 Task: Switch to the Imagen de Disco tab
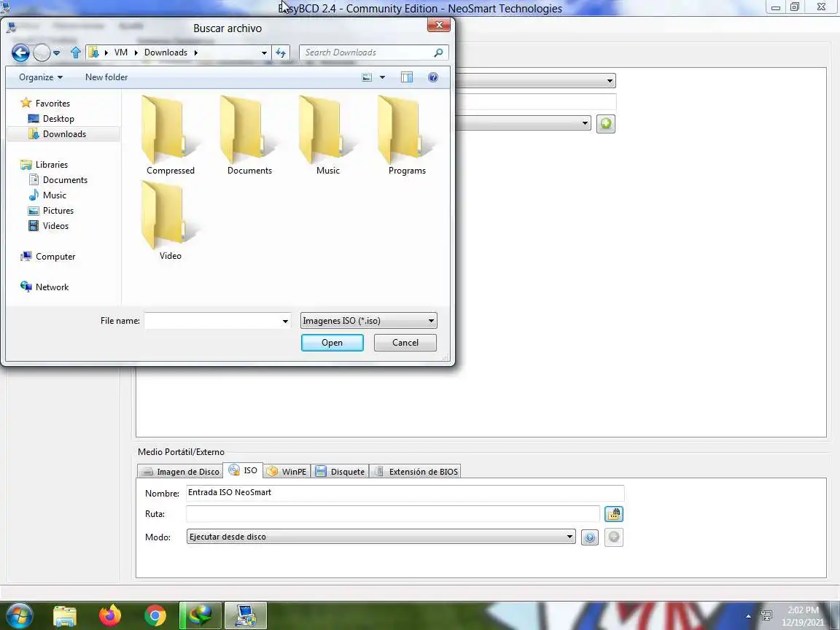tap(180, 472)
